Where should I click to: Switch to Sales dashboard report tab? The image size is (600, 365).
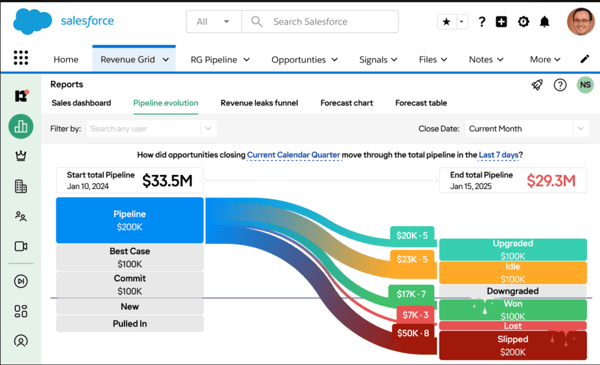click(x=81, y=103)
